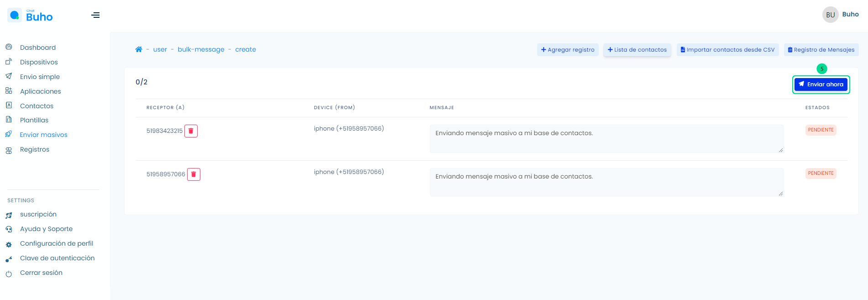868x300 pixels.
Task: Open Clave de autenticación page
Action: [x=58, y=258]
